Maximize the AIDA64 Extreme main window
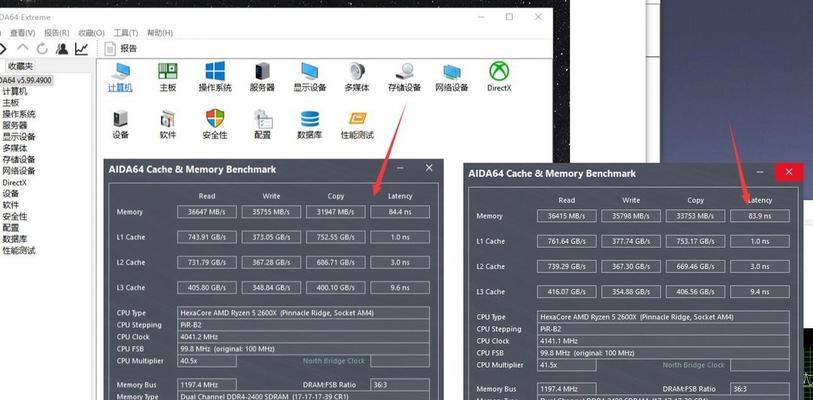 click(509, 17)
